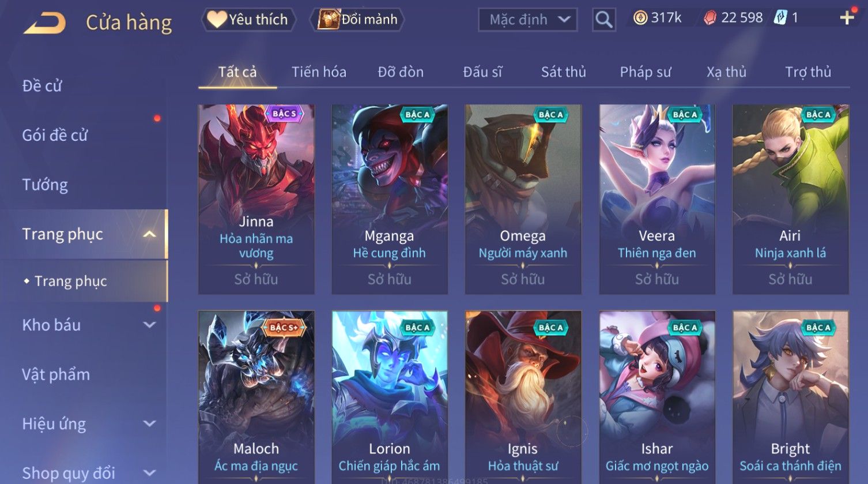868x484 pixels.
Task: Open the Jinna Hỏa nhãn ma vương skin
Action: click(256, 199)
